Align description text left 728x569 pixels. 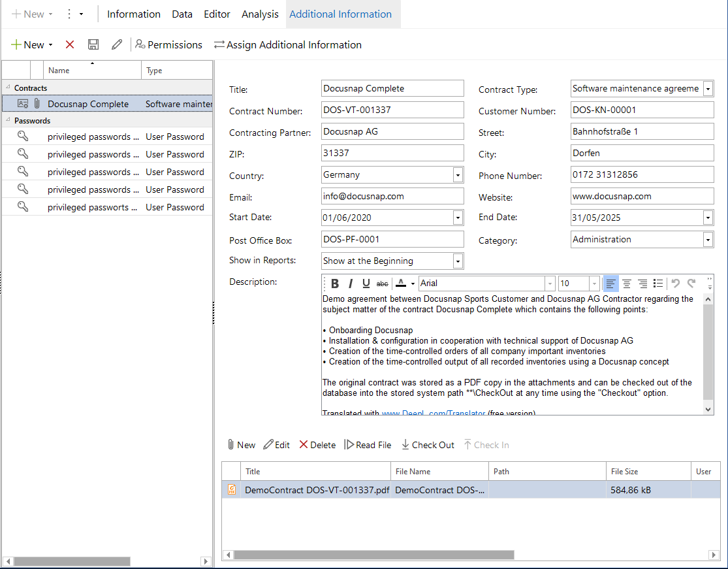610,284
